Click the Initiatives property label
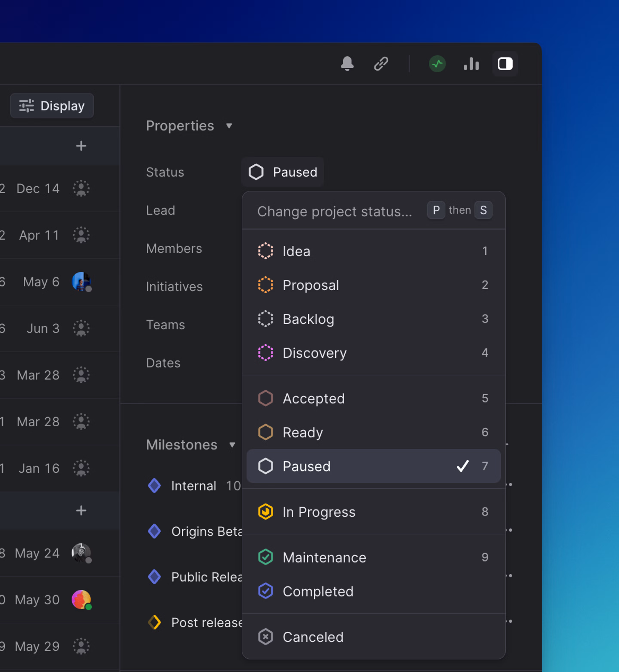 (x=174, y=287)
